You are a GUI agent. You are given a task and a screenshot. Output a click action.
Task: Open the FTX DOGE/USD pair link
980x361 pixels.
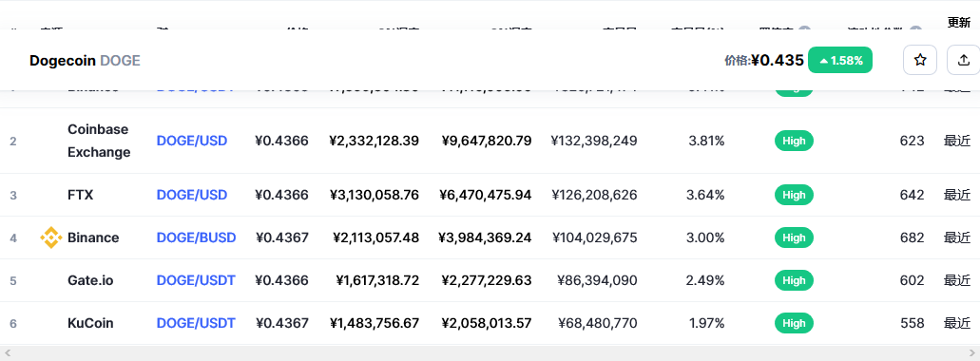point(192,195)
